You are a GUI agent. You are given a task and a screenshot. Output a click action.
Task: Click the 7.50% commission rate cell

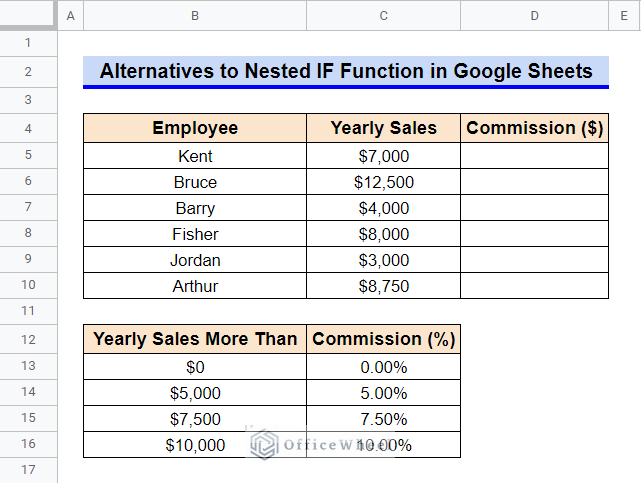click(x=383, y=420)
